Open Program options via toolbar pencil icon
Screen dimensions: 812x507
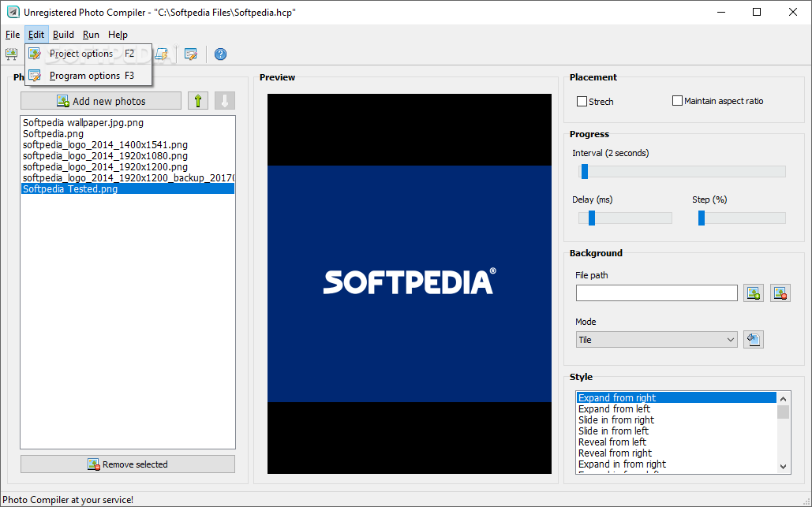click(x=191, y=54)
